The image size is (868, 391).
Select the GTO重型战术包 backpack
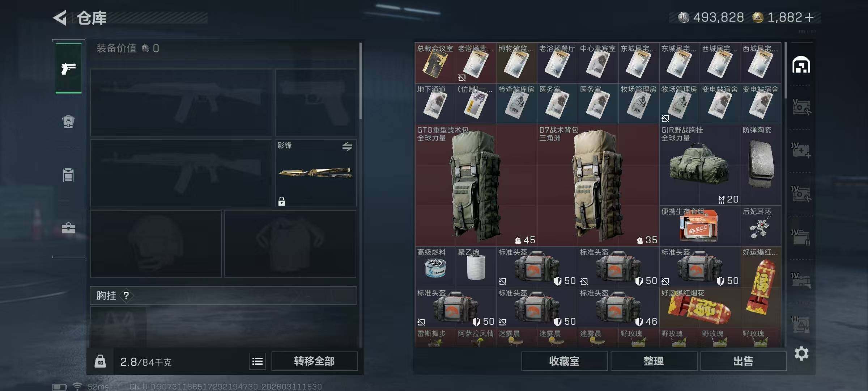tap(476, 185)
